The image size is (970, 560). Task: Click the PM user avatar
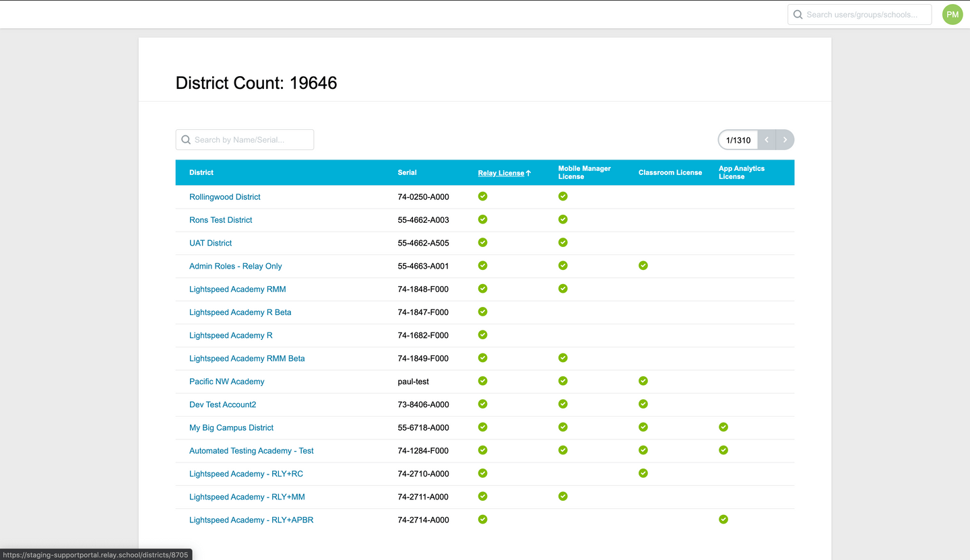coord(952,14)
